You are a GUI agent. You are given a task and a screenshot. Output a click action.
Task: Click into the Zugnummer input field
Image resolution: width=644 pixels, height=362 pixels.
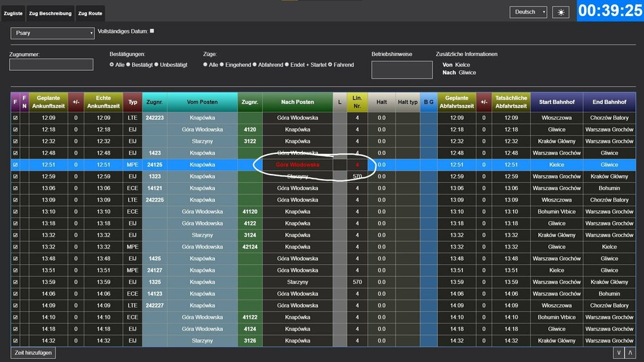click(x=51, y=64)
